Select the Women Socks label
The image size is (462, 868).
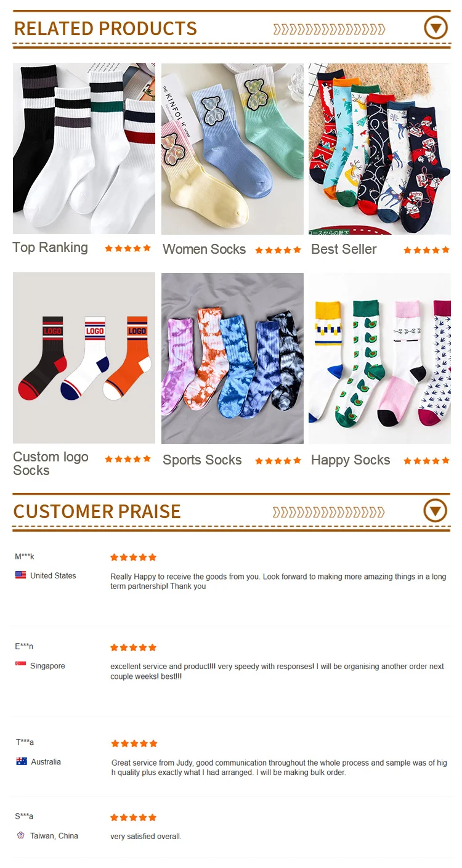tap(204, 249)
